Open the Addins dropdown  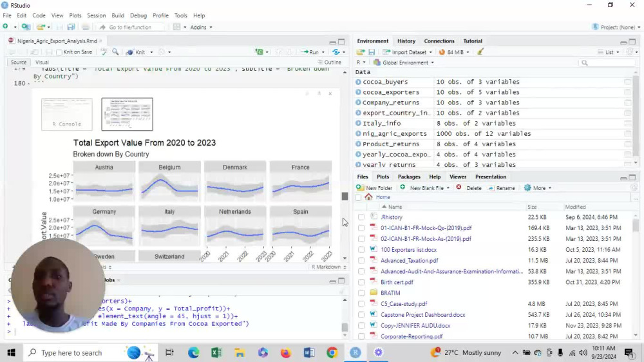tap(201, 27)
